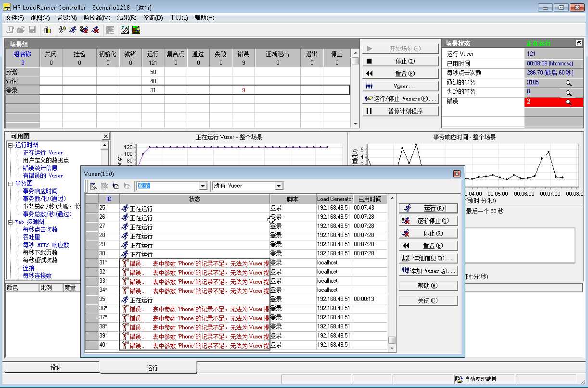The height and width of the screenshot is (388, 588).
Task: Click 详细信息(D)... button in Vuser dialog
Action: (428, 258)
